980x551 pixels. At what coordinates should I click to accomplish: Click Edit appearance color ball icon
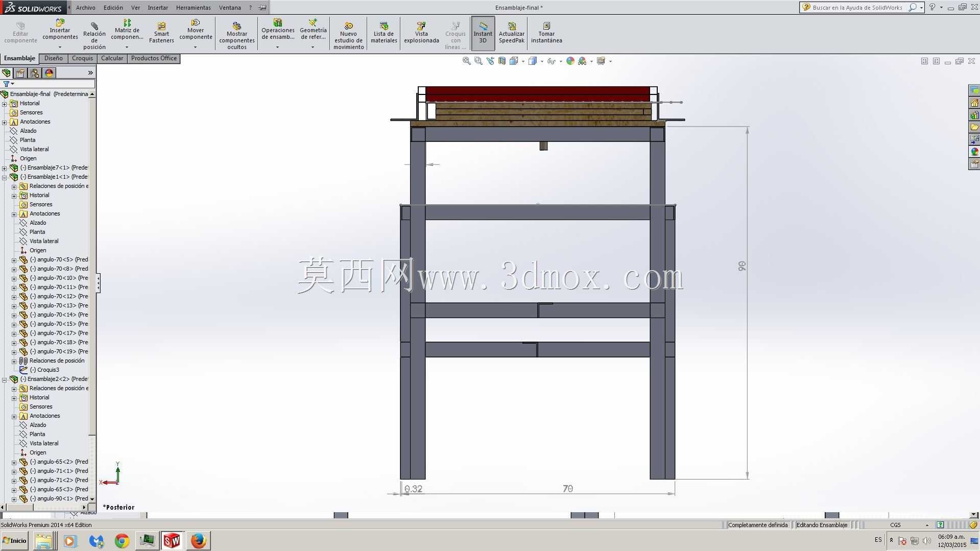tap(570, 61)
